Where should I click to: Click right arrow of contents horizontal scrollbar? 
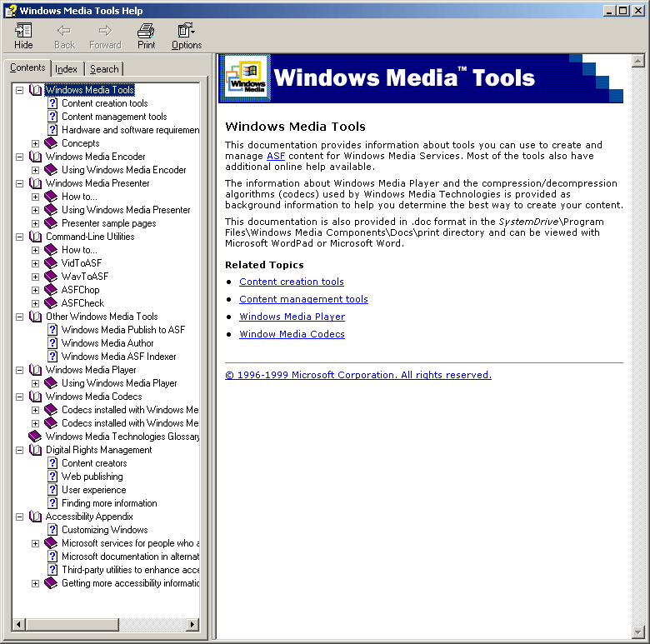(192, 625)
